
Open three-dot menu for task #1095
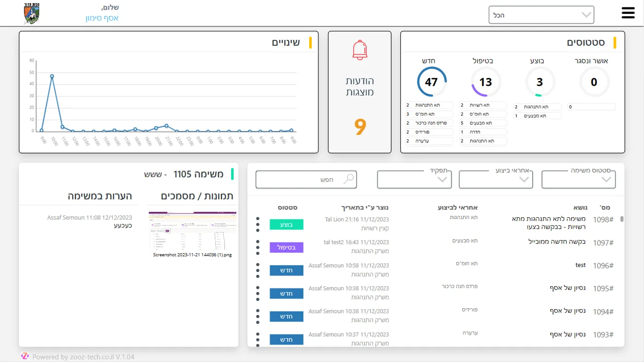click(258, 293)
